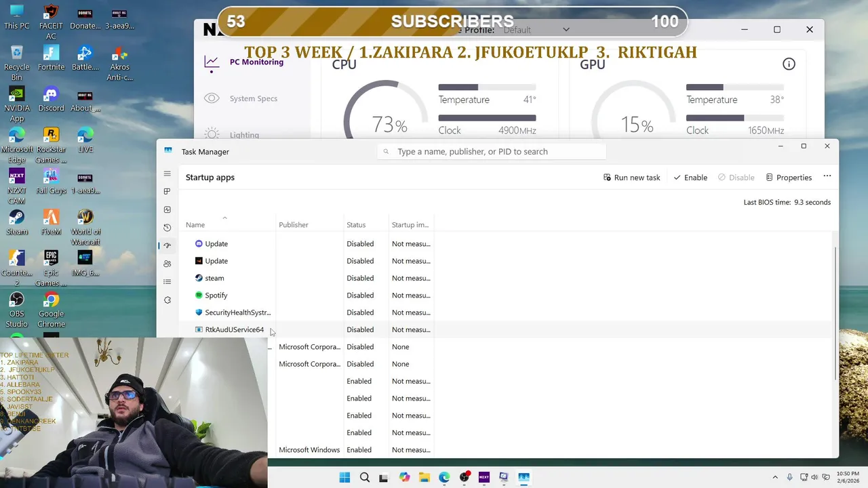The image size is (868, 488).
Task: Open Task Manager navigation hamburger menu
Action: pyautogui.click(x=167, y=174)
